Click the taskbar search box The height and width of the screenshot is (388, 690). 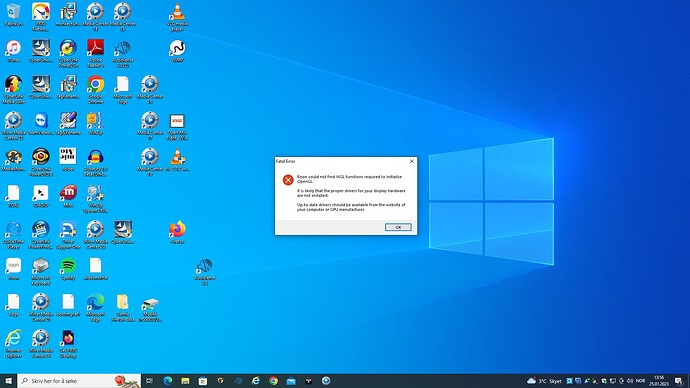pos(80,381)
